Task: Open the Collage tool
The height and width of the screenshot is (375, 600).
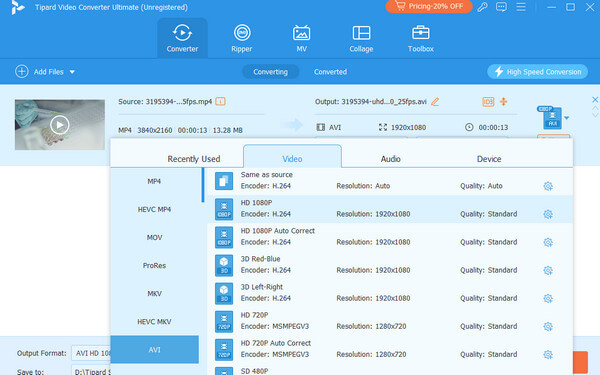Action: click(361, 38)
